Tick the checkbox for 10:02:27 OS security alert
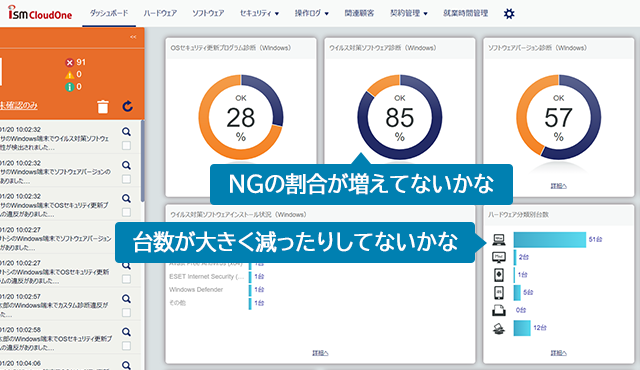640x370 pixels. pyautogui.click(x=127, y=279)
